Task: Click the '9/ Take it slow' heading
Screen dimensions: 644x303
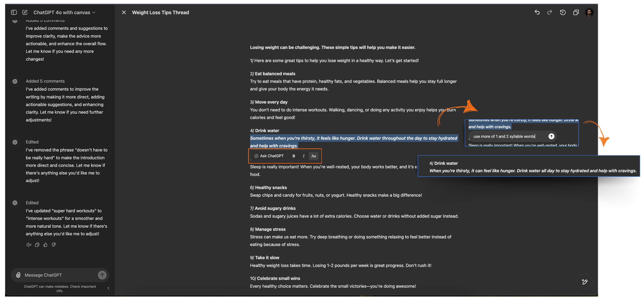Action: coord(264,258)
